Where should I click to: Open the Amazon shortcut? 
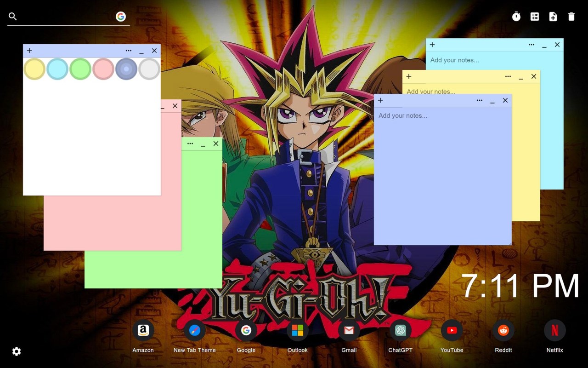click(x=143, y=330)
